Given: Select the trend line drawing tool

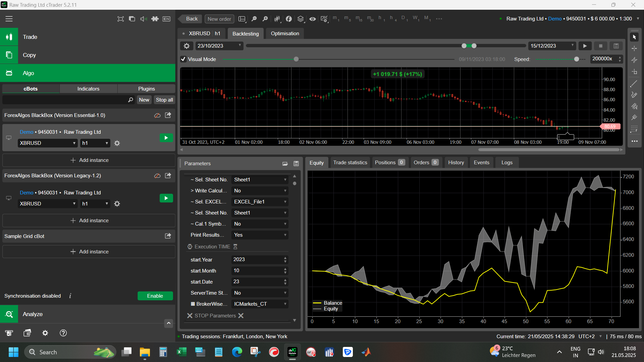Looking at the screenshot, I should [634, 83].
